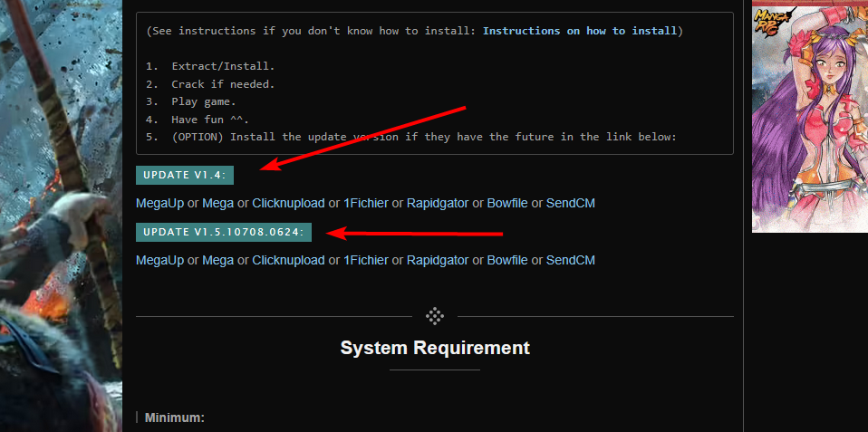Open the manga game ad image
Screen dimensions: 868x432
(x=809, y=118)
